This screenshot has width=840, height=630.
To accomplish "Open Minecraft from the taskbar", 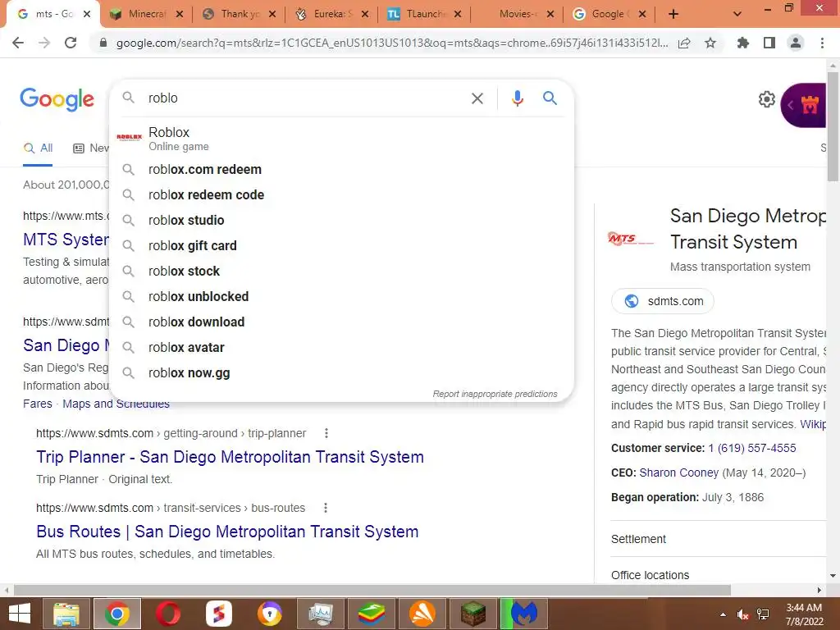I will (x=473, y=614).
